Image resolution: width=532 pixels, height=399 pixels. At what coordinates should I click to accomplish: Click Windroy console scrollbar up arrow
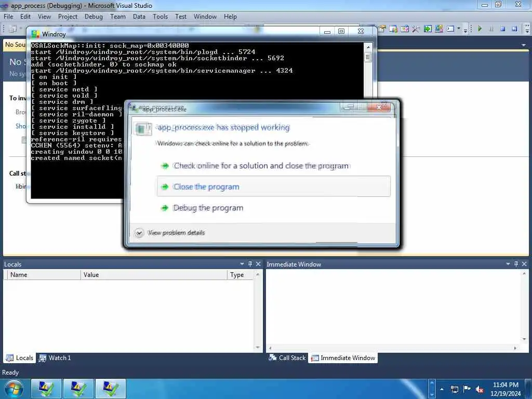368,47
